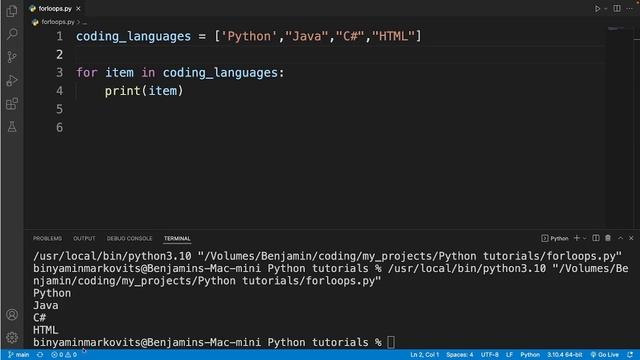Image resolution: width=640 pixels, height=360 pixels.
Task: Click line number 6 in gutter
Action: pos(60,127)
